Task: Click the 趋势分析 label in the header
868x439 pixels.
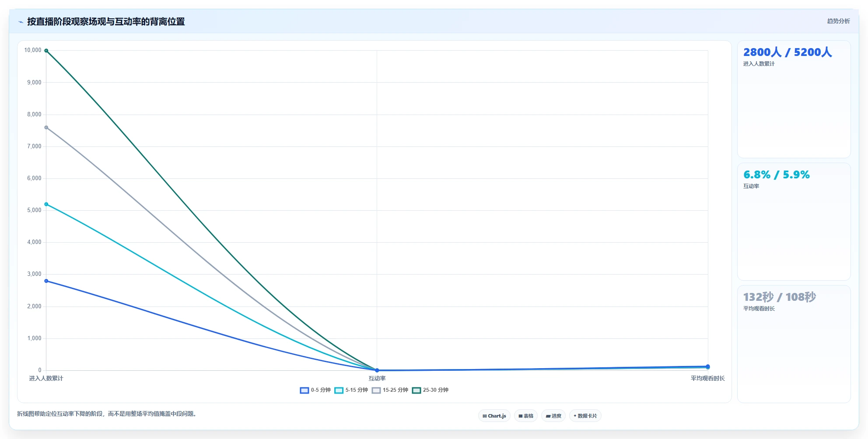Action: [x=838, y=21]
